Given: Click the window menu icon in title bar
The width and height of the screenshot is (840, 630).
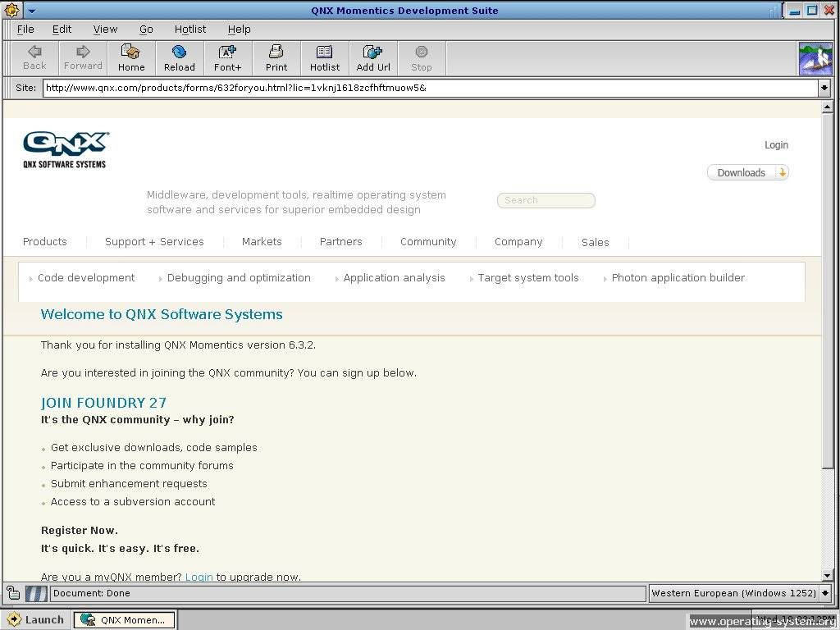Looking at the screenshot, I should pos(11,10).
